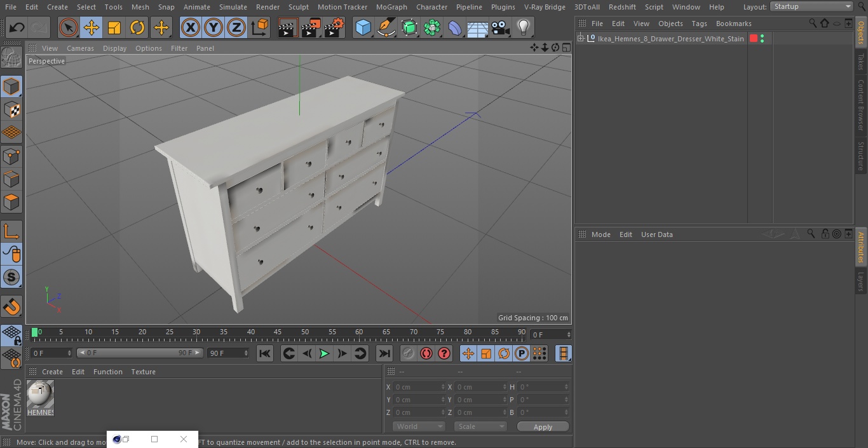
Task: Click the heading H rotation field
Action: coord(543,387)
